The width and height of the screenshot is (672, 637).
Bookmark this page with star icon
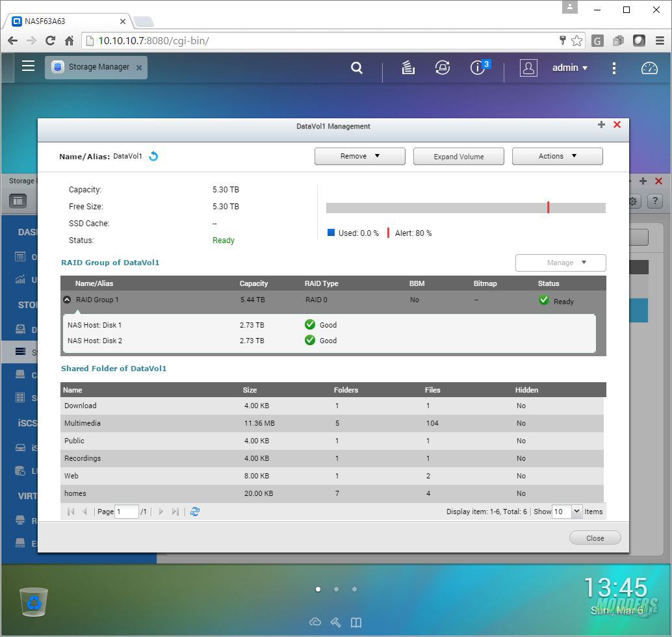click(x=577, y=41)
